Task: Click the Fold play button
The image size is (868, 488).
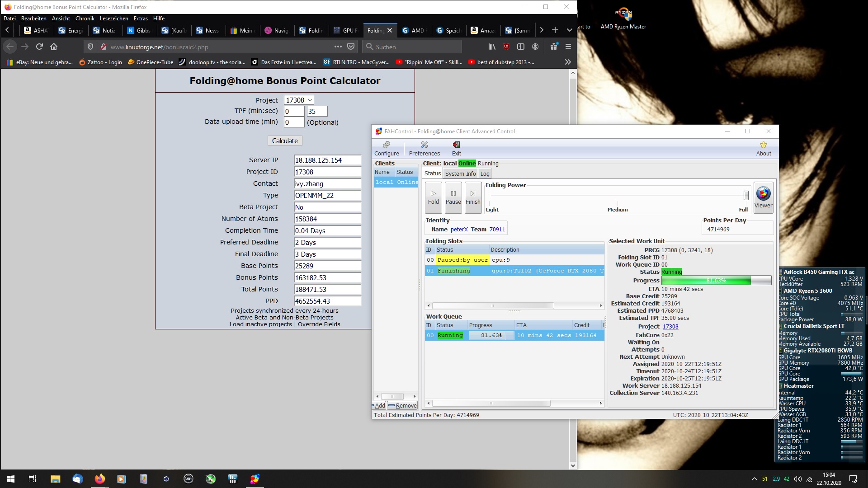Action: pyautogui.click(x=433, y=197)
